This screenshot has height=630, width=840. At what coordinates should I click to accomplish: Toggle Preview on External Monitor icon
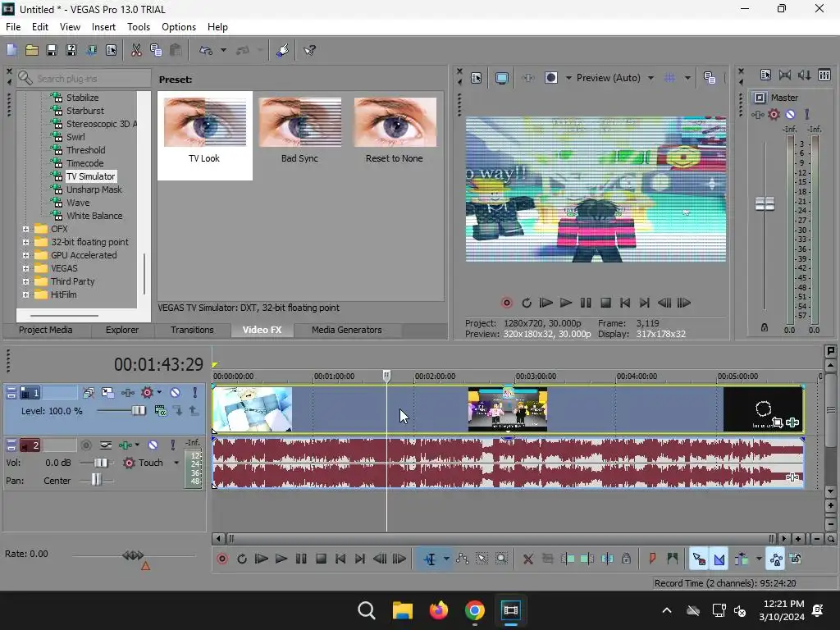(x=501, y=78)
